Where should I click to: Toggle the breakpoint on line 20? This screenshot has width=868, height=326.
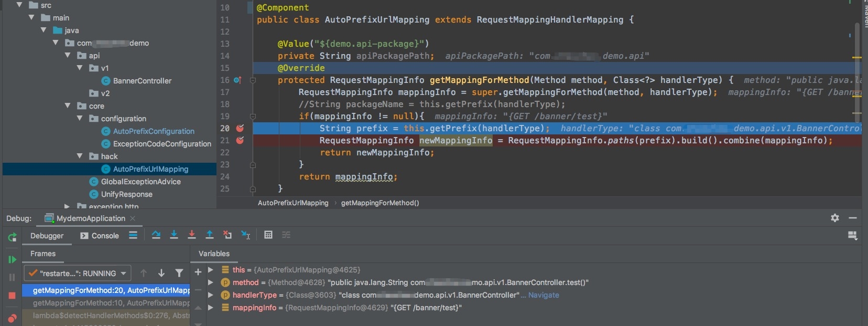click(240, 128)
